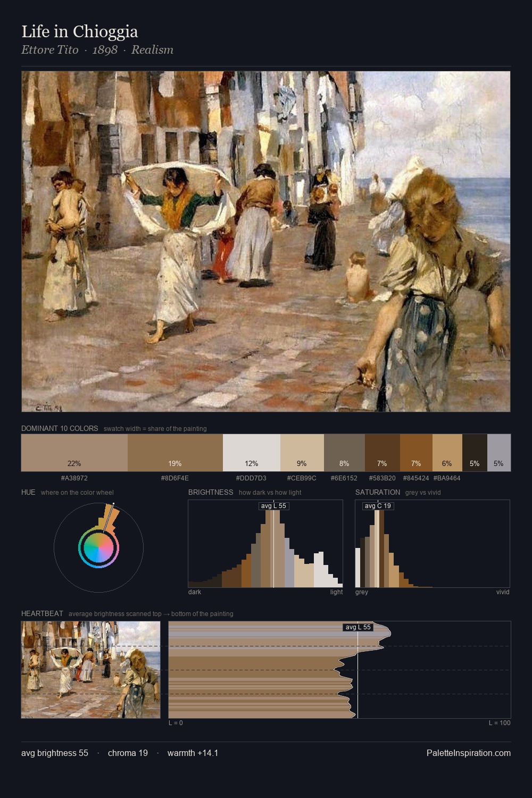
Task: Click "avg L 55" label in Heartbeat chart
Action: (x=358, y=627)
